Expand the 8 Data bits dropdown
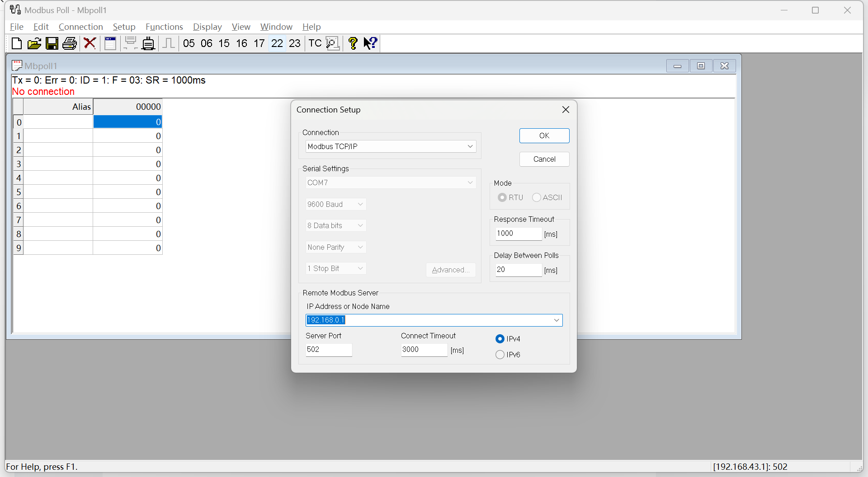This screenshot has height=477, width=868. (x=360, y=225)
